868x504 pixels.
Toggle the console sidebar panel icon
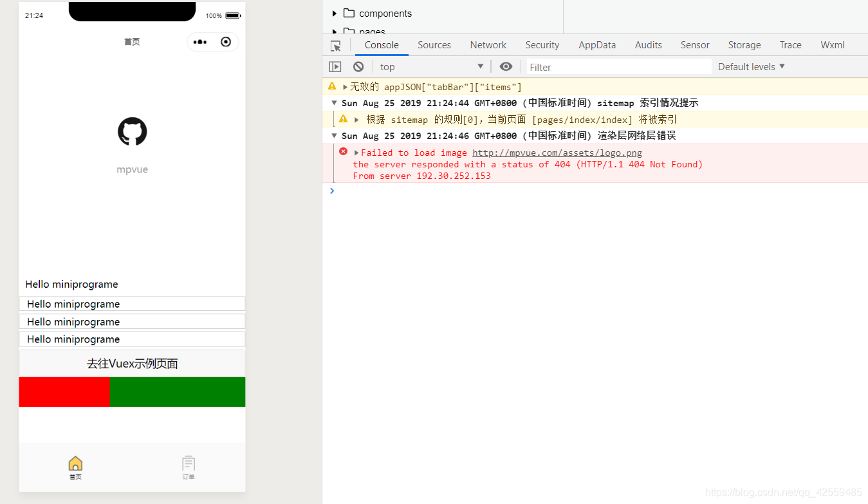(x=335, y=67)
